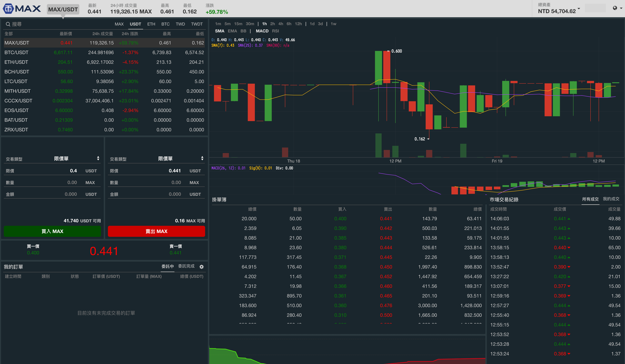The width and height of the screenshot is (625, 364).
Task: Toggle SMA indicator
Action: point(219,31)
